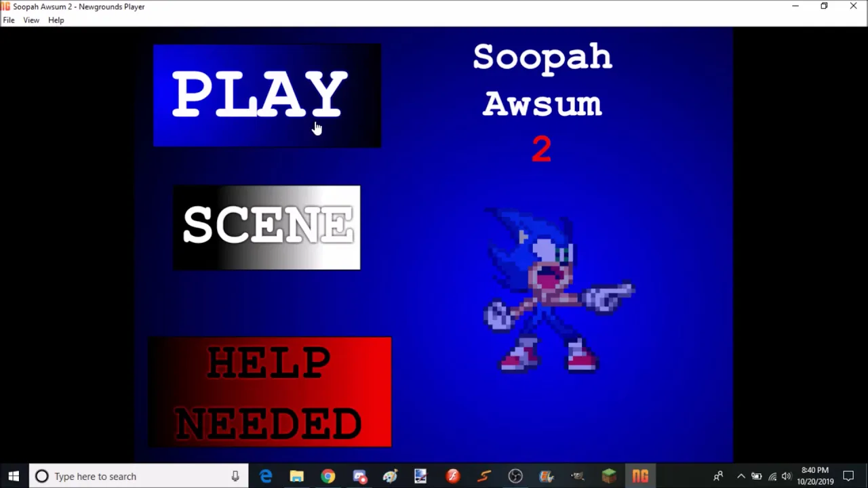Open Discord from the taskbar
Screen dimensions: 868x488
pos(359,476)
